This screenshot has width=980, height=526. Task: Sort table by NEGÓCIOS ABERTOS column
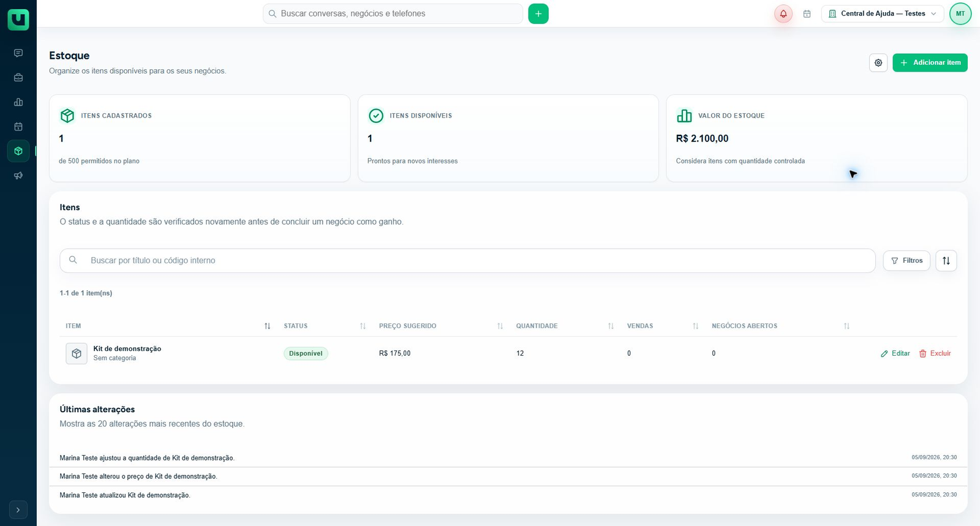point(846,326)
